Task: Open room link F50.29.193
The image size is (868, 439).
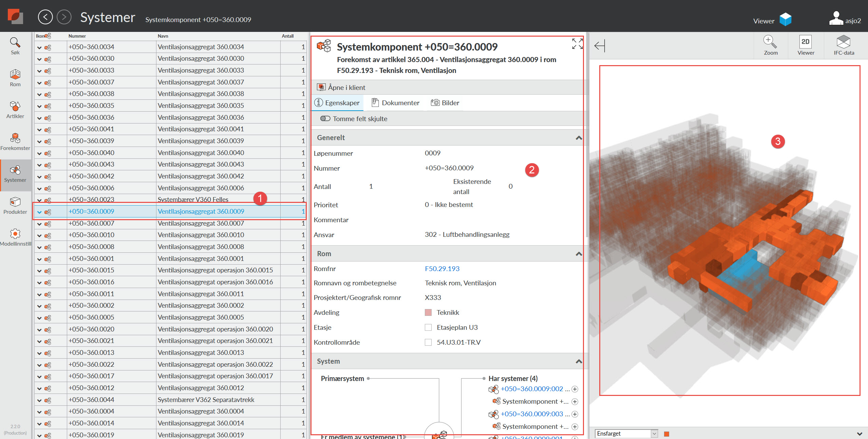Action: coord(442,268)
